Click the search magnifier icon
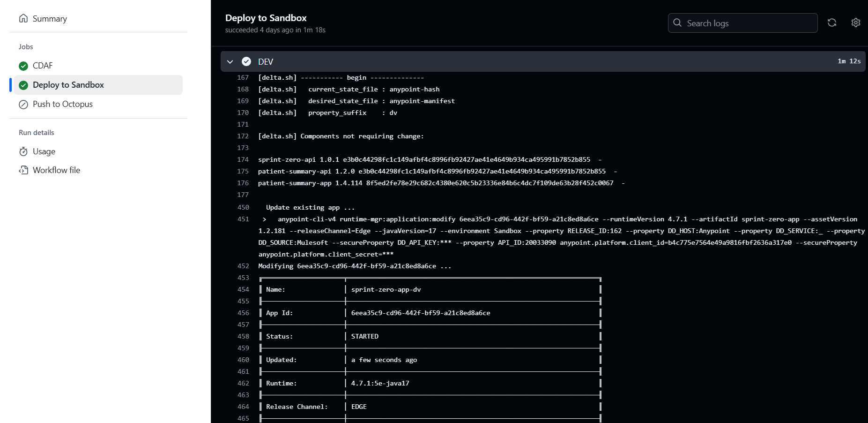 point(677,23)
